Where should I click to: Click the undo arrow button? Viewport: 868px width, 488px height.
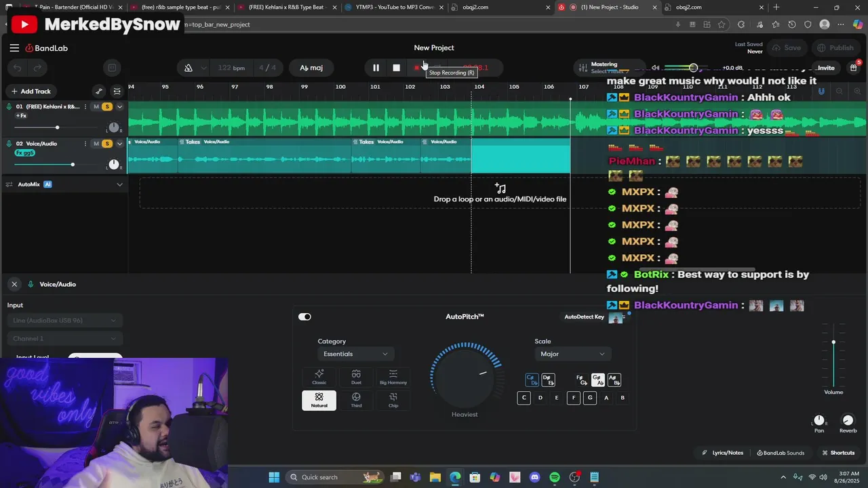(18, 68)
